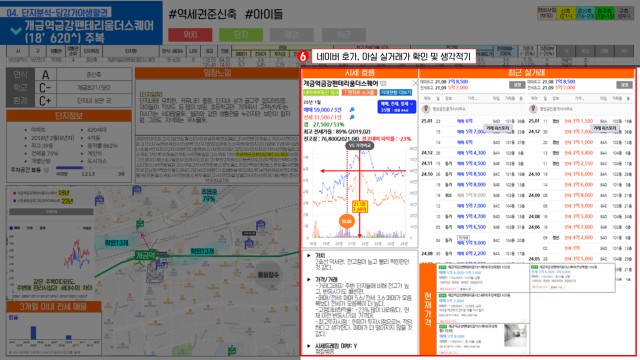The width and height of the screenshot is (640, 360).
Task: Click the info icon next to 주차공간 보통
Action: (46, 170)
